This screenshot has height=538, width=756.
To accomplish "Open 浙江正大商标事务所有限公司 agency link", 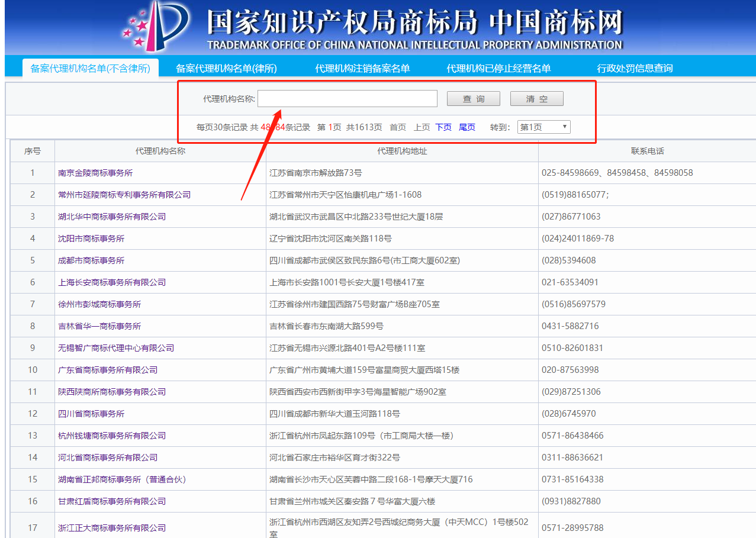I will 110,527.
